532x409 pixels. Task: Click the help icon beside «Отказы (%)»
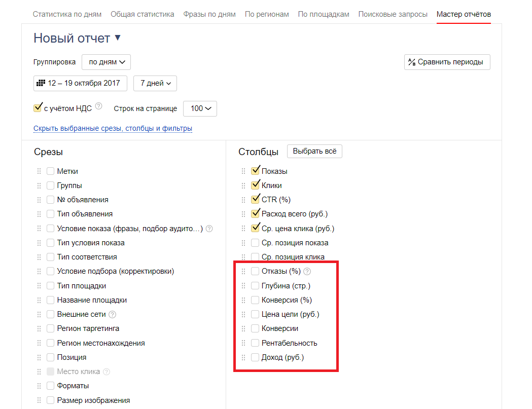pyautogui.click(x=307, y=272)
